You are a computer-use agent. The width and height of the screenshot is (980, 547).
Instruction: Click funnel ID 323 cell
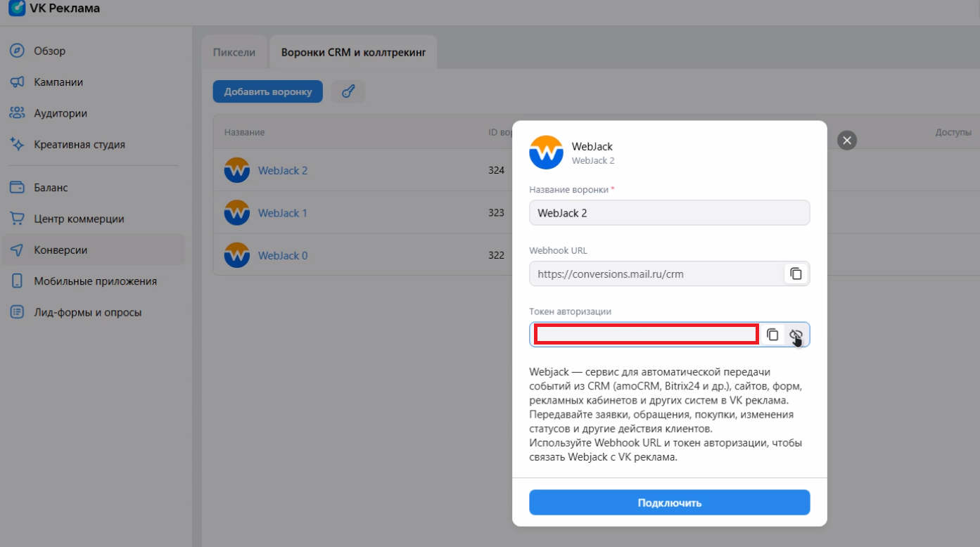[x=496, y=213]
